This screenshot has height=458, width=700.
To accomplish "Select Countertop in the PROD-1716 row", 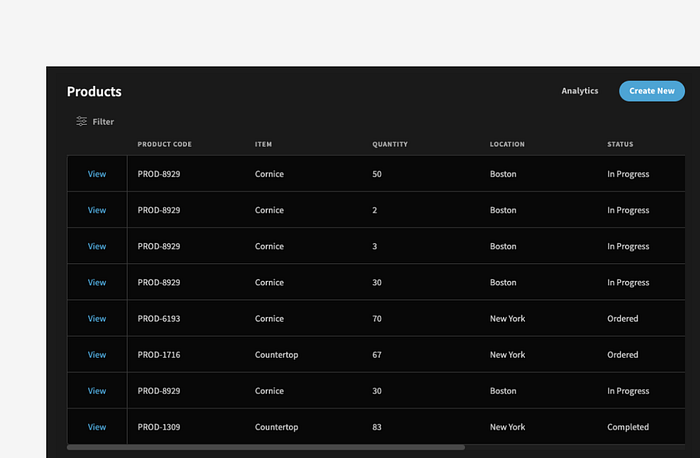I will click(x=276, y=355).
